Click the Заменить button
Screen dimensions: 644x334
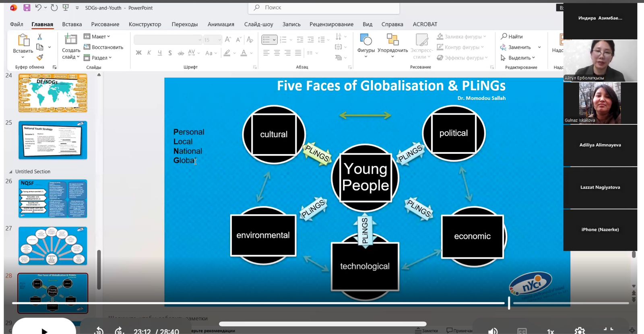click(519, 47)
